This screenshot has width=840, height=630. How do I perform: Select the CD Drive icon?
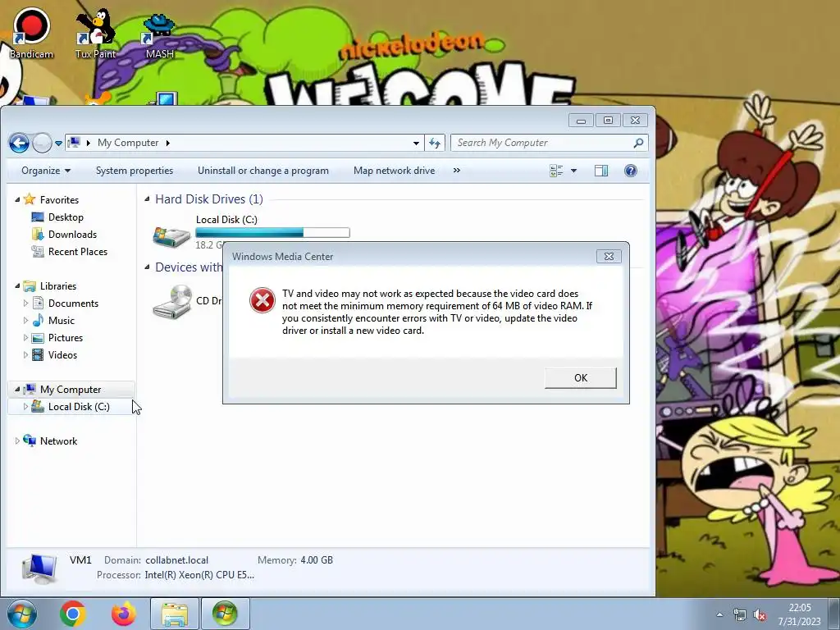click(x=172, y=302)
